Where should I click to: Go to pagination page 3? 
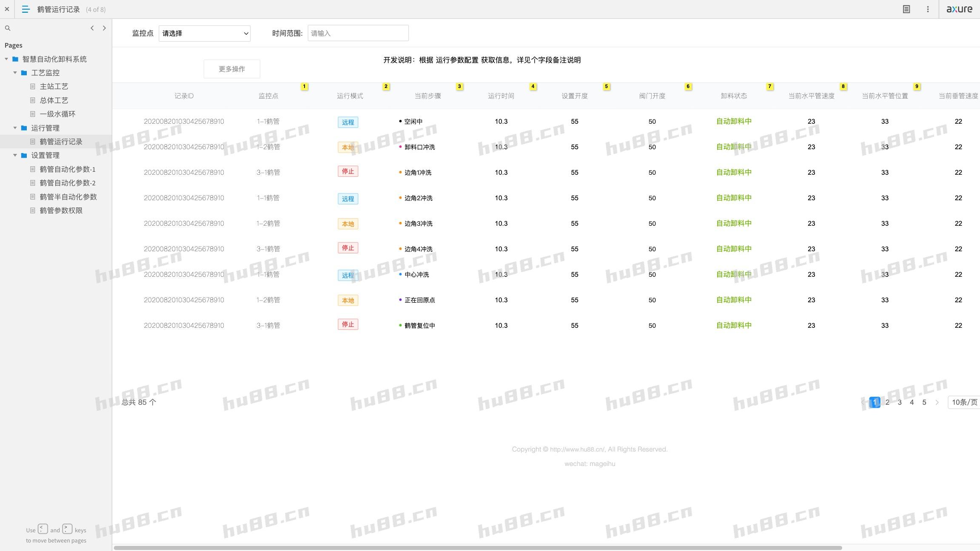point(899,402)
